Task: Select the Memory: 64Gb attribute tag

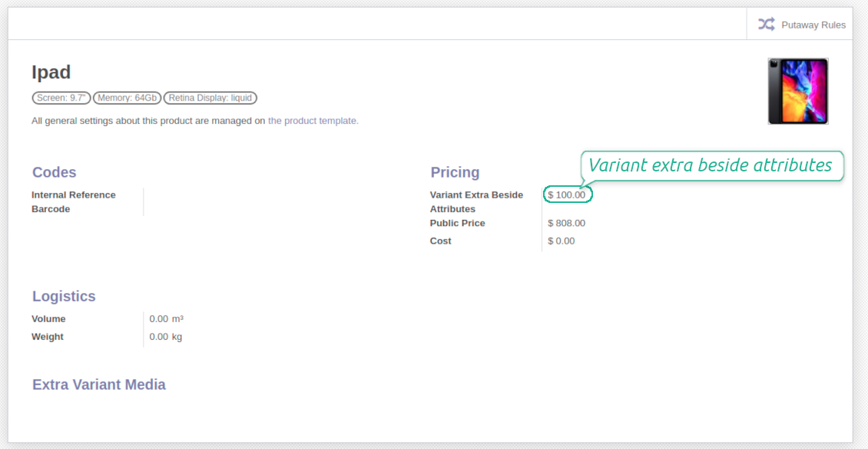Action: point(127,98)
